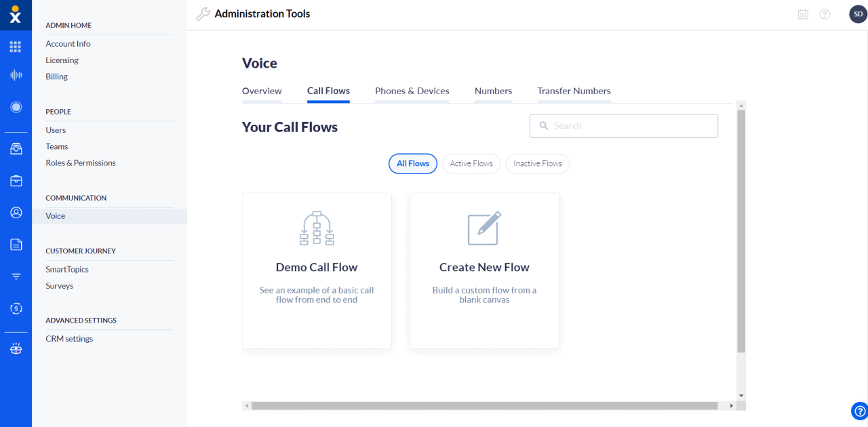This screenshot has height=427, width=868.
Task: Click the dollar billing icon in sidebar
Action: (x=16, y=308)
